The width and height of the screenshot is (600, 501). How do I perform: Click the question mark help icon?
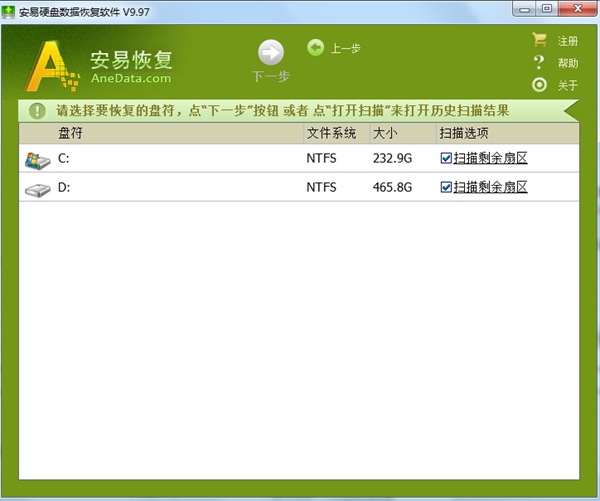540,63
